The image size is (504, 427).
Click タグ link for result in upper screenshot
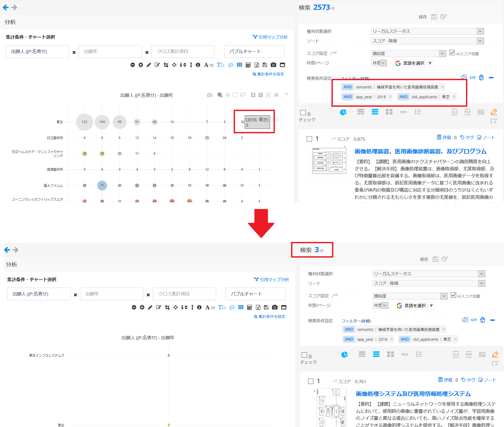click(x=467, y=137)
